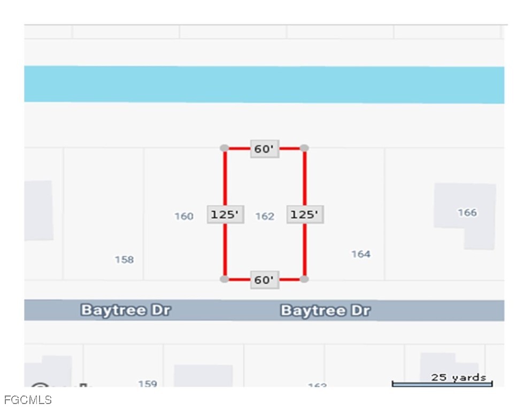Click the upper-left gray vertex handle of red outline
Image resolution: width=532 pixels, height=411 pixels.
click(x=224, y=148)
